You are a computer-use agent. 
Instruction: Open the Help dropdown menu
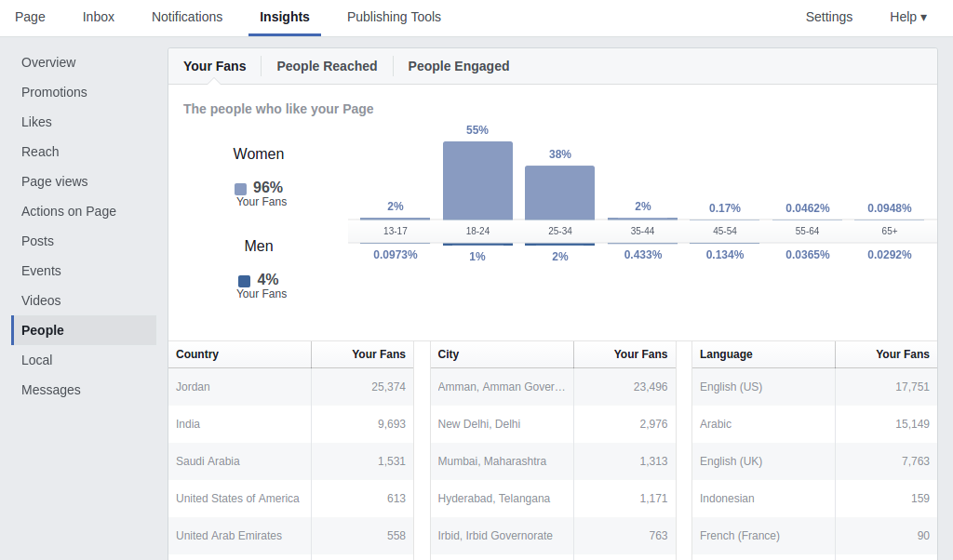(906, 17)
